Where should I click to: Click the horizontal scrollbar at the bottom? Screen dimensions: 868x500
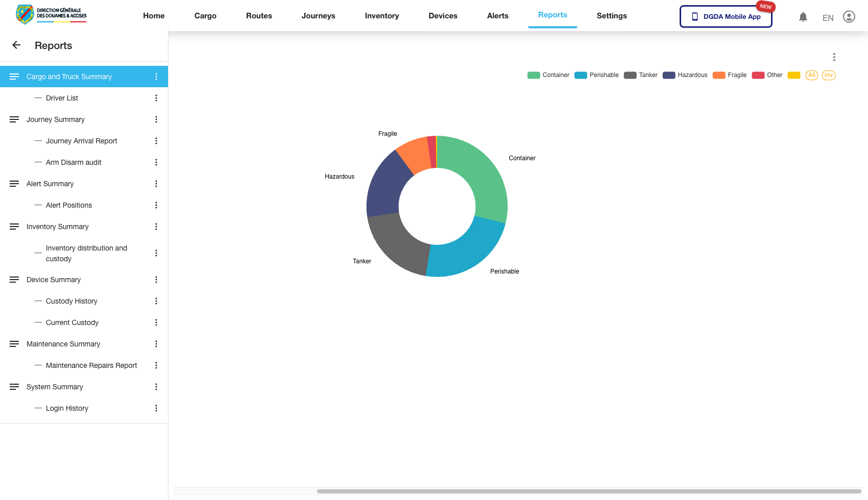click(x=588, y=491)
